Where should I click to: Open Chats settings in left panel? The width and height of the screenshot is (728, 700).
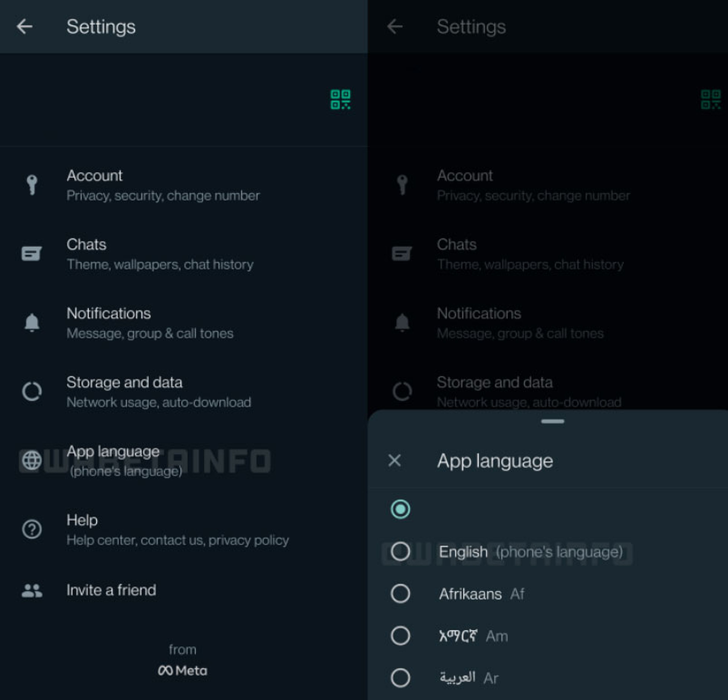pos(184,254)
